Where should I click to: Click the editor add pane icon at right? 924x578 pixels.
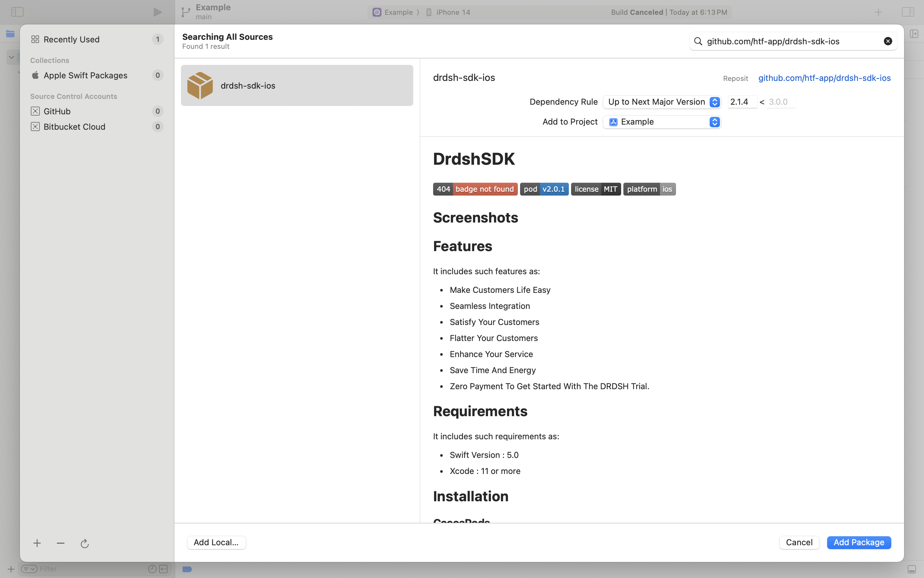click(914, 34)
